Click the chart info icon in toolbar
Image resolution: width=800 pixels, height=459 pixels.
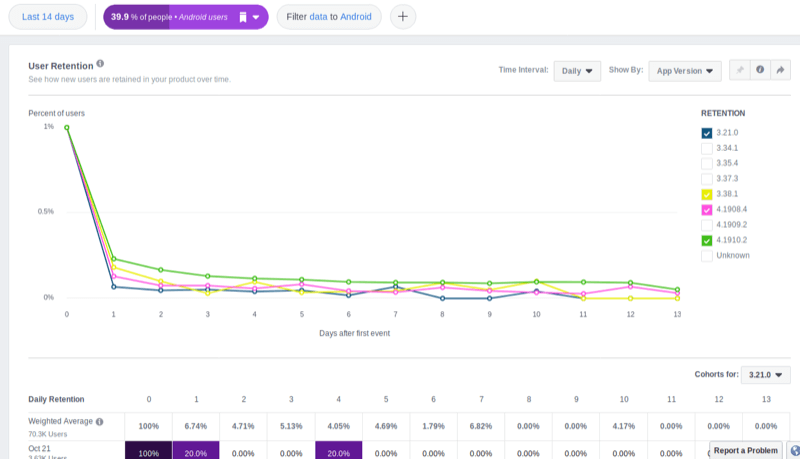coord(760,70)
